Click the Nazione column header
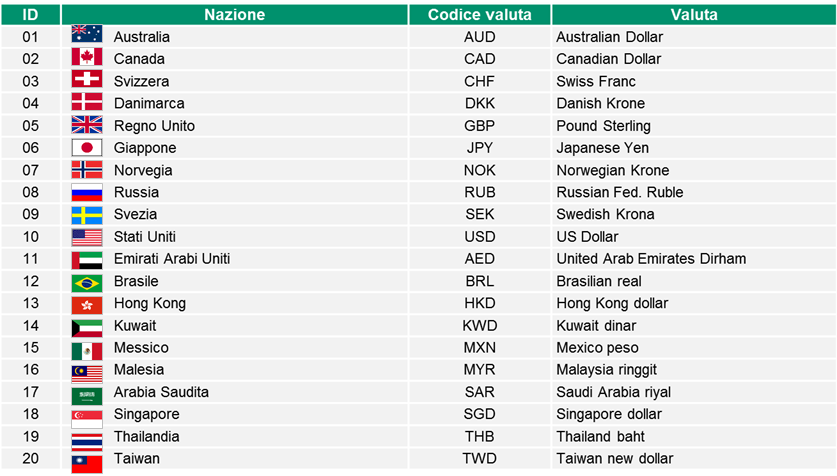Viewport: 837px width, 476px height. click(234, 14)
